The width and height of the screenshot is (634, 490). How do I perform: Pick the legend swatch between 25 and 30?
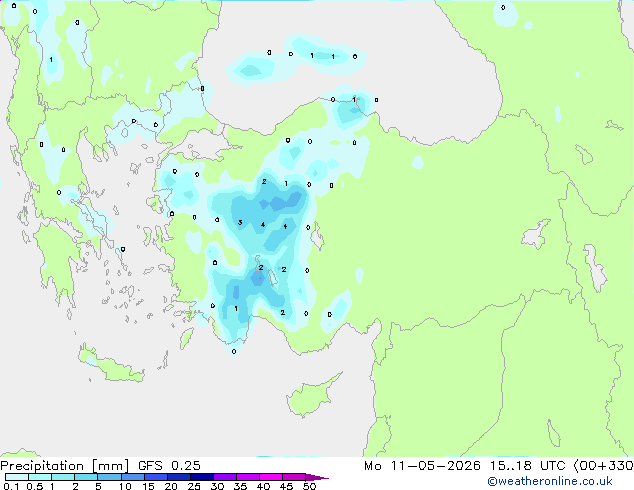[202, 477]
